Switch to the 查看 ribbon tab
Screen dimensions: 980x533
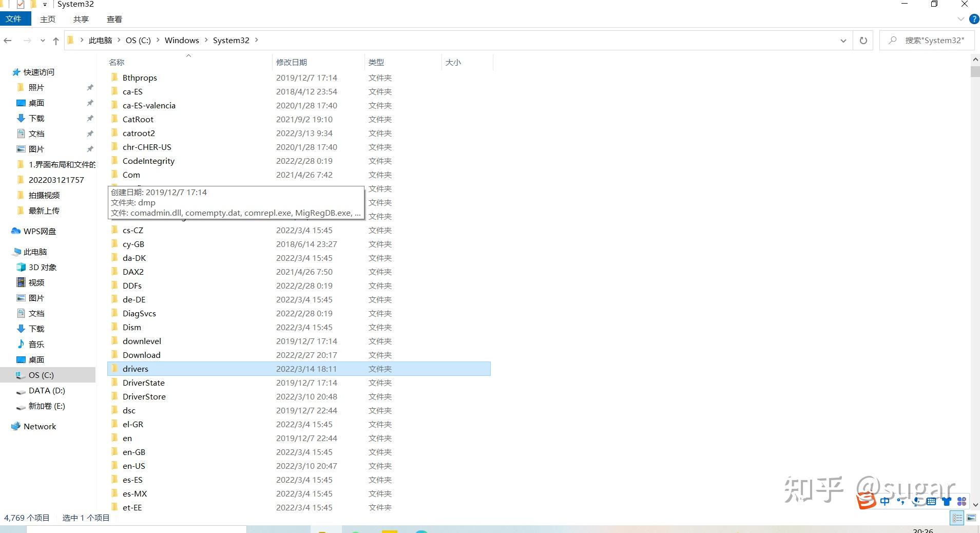tap(114, 19)
